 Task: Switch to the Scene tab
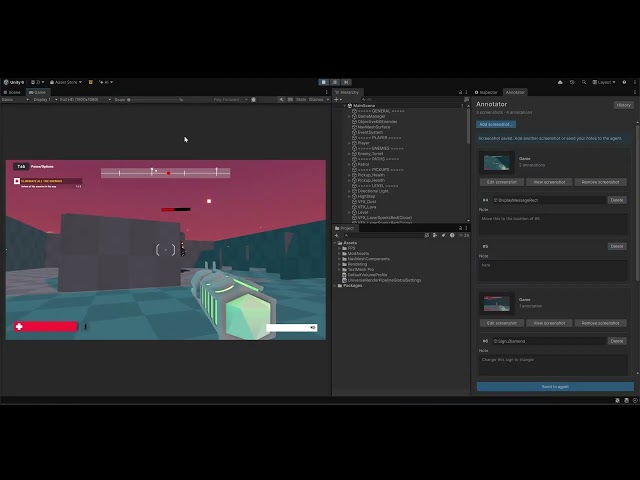[x=12, y=92]
